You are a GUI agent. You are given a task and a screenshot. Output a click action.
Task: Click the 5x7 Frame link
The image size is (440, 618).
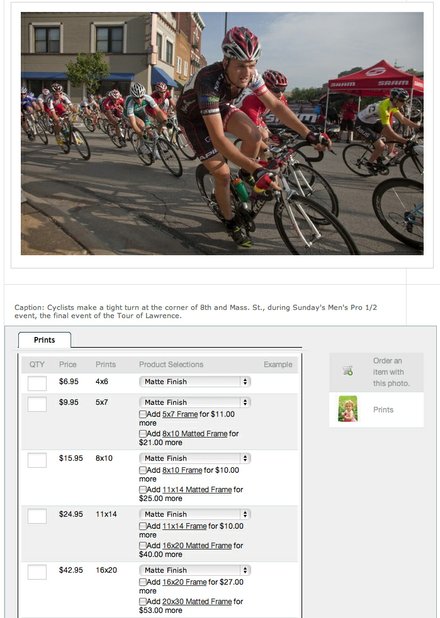coord(180,414)
